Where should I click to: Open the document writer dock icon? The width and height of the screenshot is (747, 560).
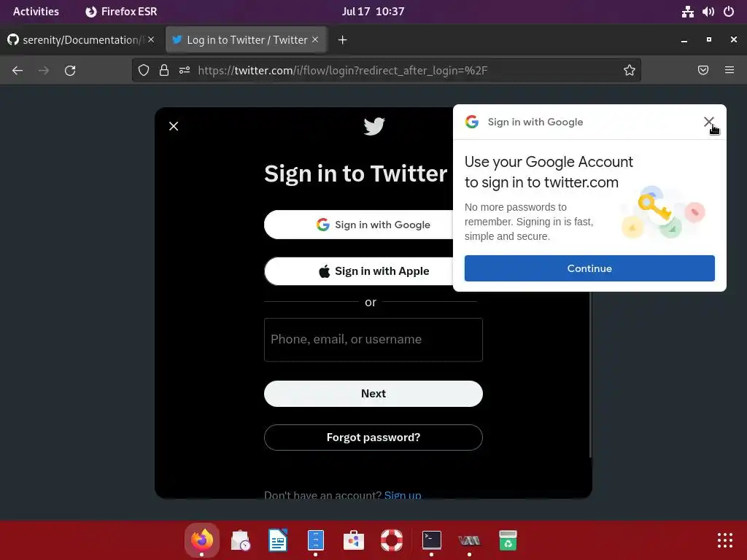tap(278, 540)
